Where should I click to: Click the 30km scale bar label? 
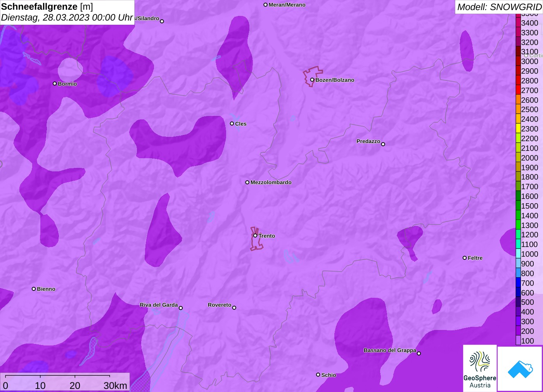click(115, 385)
